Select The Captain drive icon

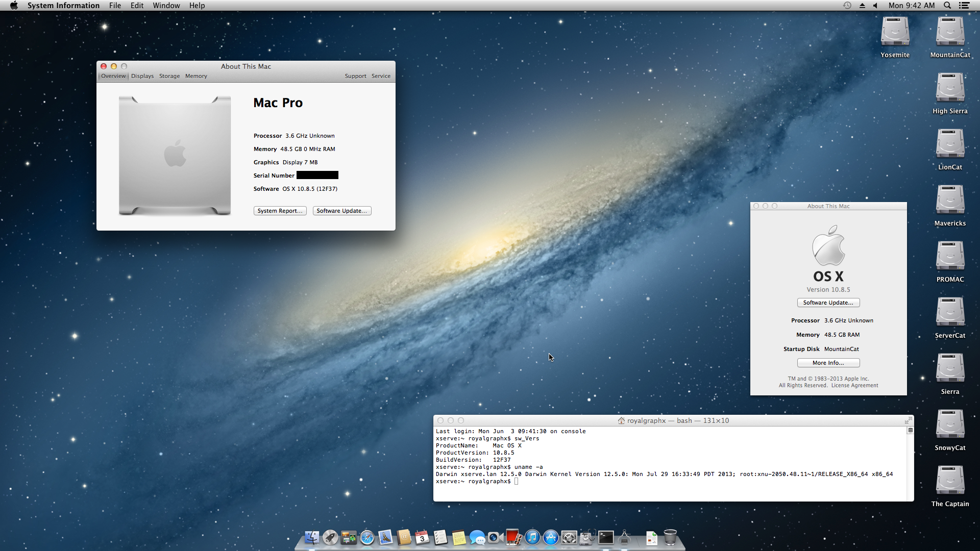(x=950, y=481)
